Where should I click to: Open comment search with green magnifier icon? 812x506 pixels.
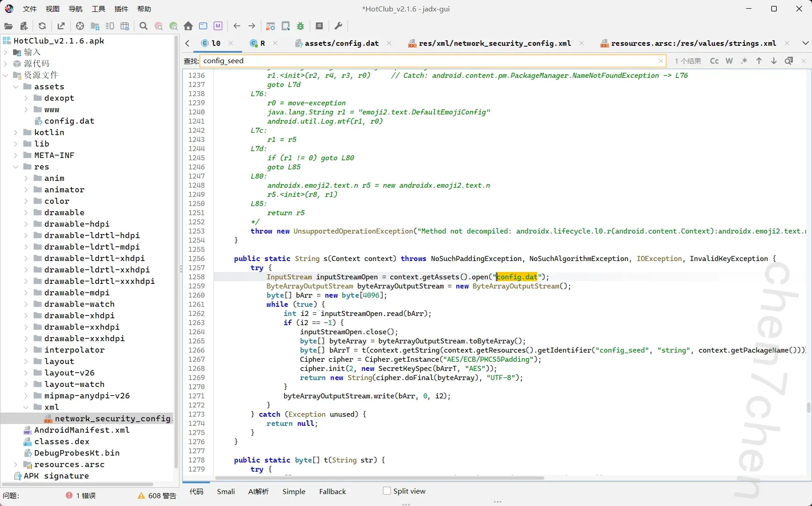click(173, 26)
